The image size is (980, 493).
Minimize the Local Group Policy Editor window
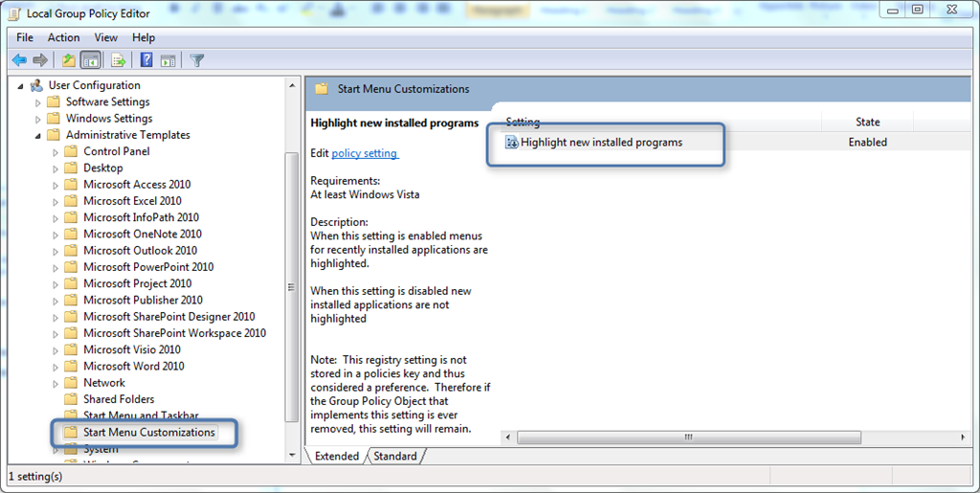893,10
